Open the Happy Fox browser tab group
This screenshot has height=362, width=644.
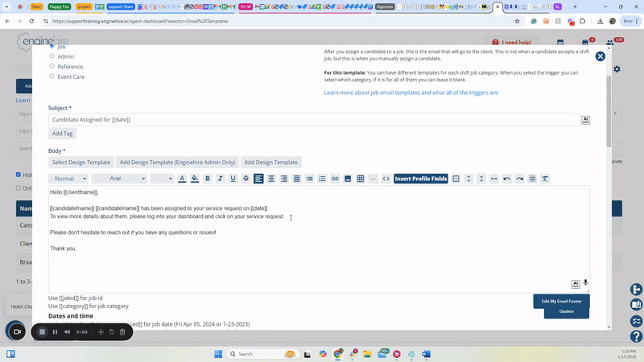(x=60, y=6)
